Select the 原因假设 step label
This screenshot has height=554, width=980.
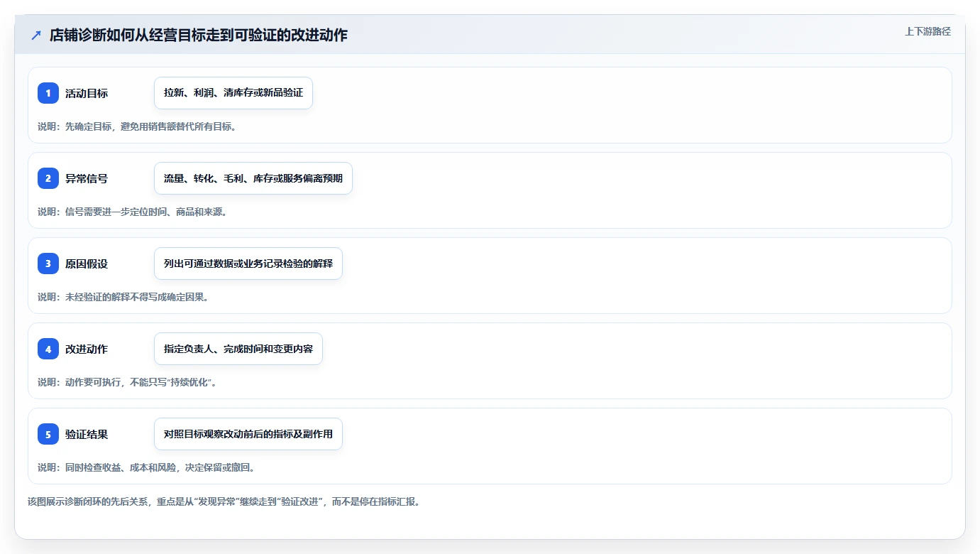click(87, 264)
